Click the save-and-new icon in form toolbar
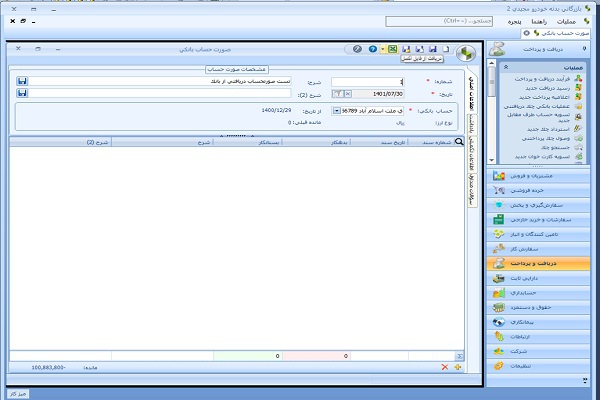The width and height of the screenshot is (600, 400). 420,49
